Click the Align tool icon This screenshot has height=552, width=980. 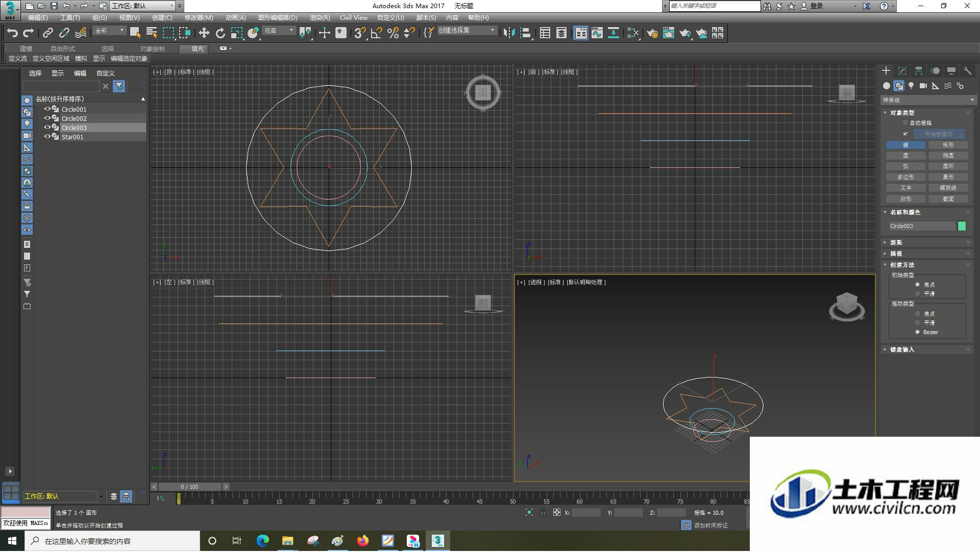coord(525,33)
